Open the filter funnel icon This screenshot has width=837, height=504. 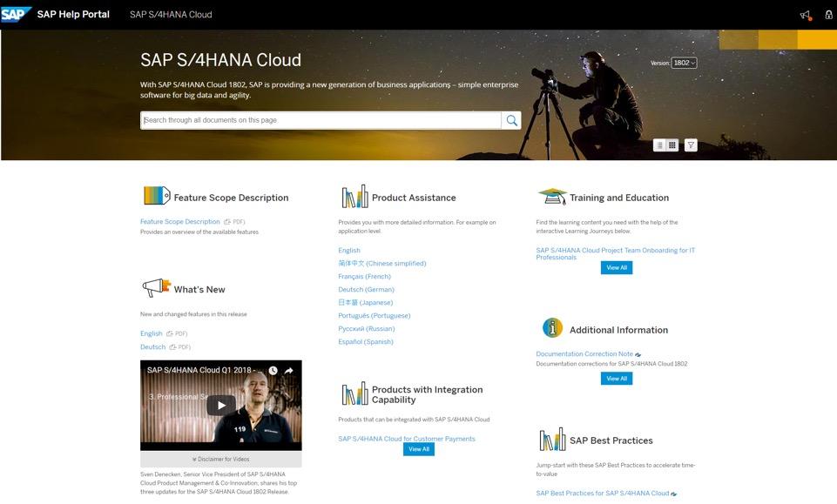pyautogui.click(x=691, y=145)
